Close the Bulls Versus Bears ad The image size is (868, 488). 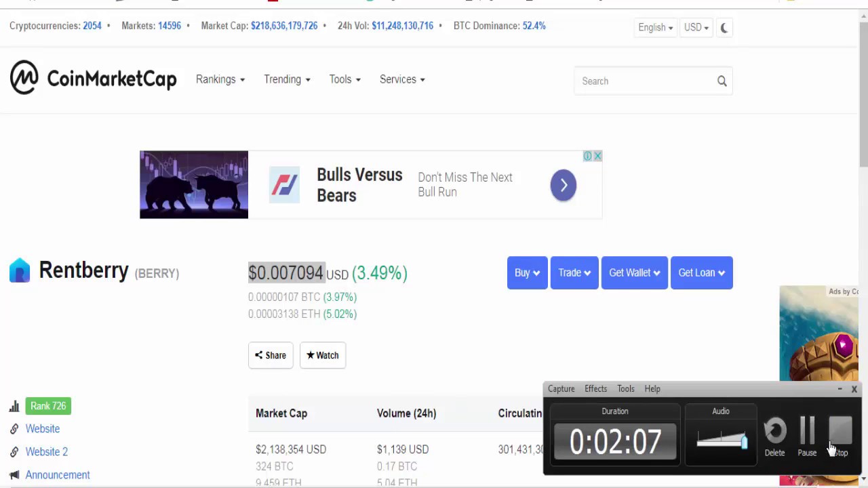(597, 156)
